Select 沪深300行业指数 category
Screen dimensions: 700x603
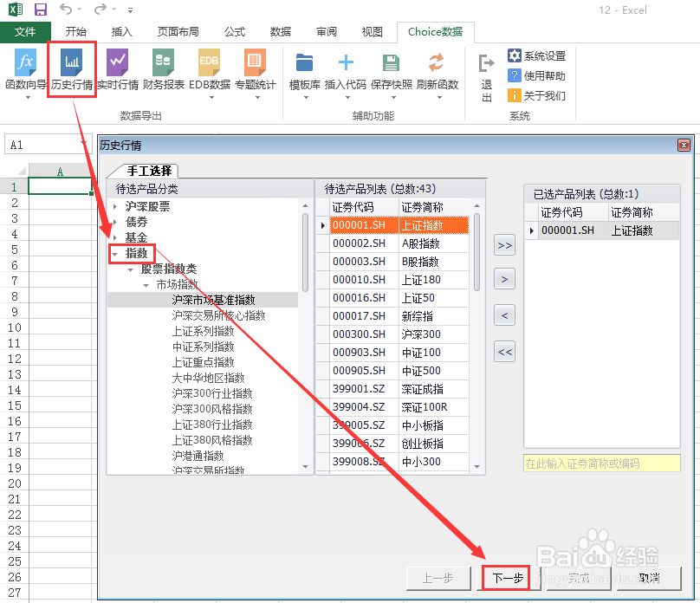212,393
